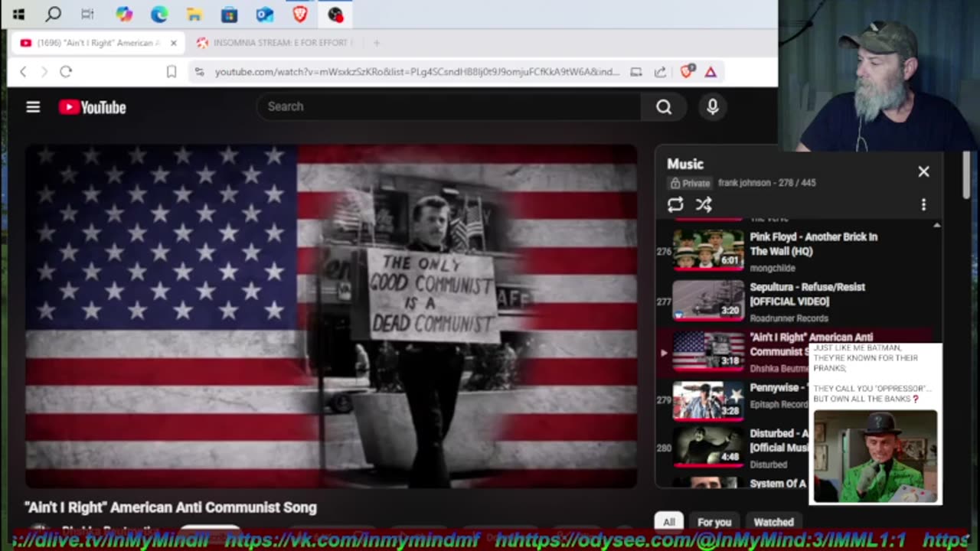Screen dimensions: 980x551
Task: Open a new browser tab
Action: click(376, 43)
